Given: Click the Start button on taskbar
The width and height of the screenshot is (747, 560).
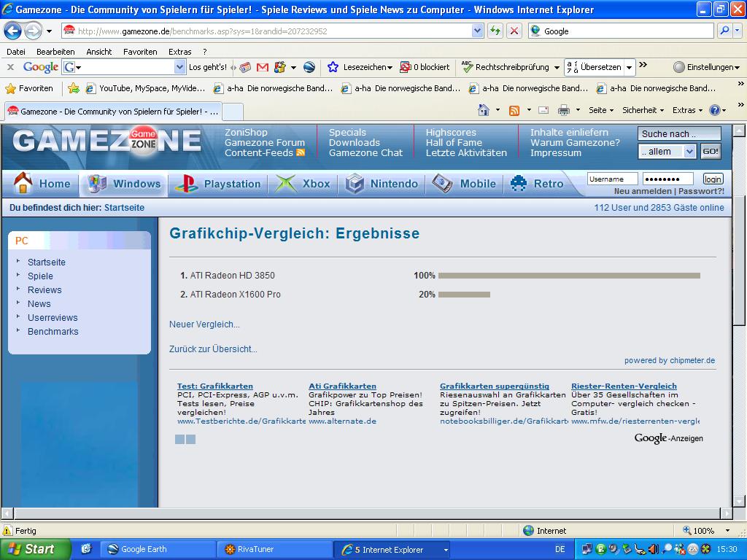Looking at the screenshot, I should (35, 549).
